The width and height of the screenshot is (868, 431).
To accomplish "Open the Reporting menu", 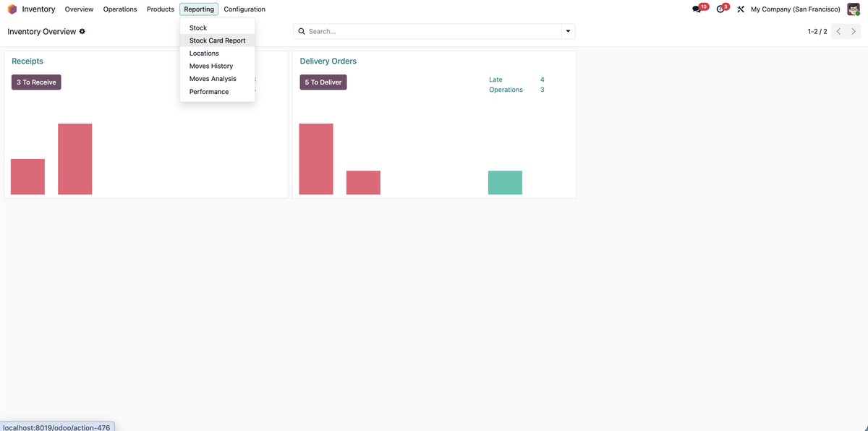I will (198, 9).
